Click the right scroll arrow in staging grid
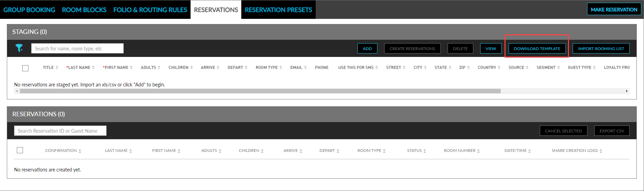This screenshot has height=191, width=644. coord(627,91)
